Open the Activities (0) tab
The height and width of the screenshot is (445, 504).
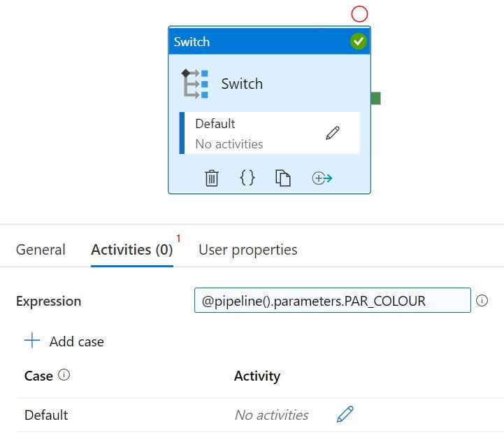[x=132, y=250]
